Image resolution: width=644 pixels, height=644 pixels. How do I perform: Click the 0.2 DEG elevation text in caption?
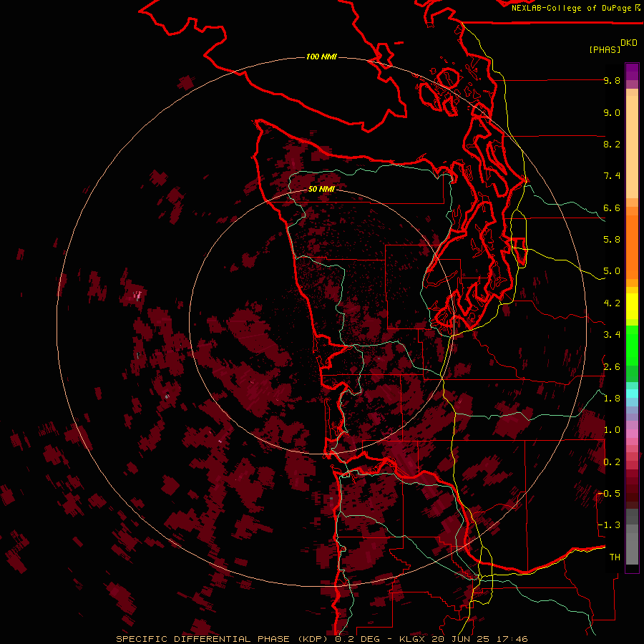click(x=357, y=639)
